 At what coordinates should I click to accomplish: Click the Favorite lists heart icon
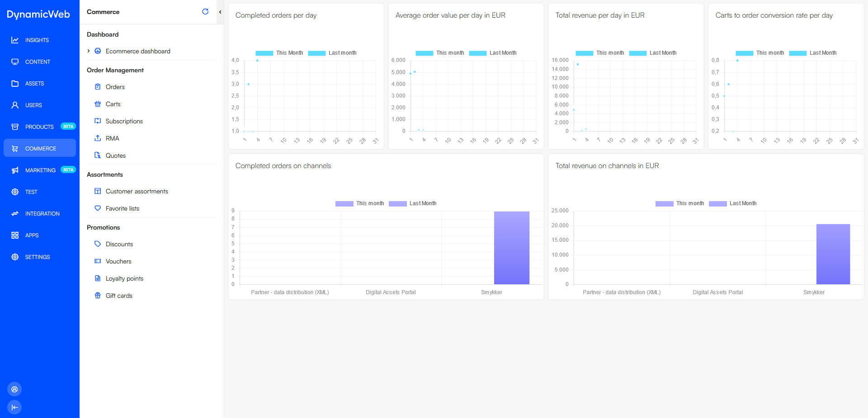(98, 208)
